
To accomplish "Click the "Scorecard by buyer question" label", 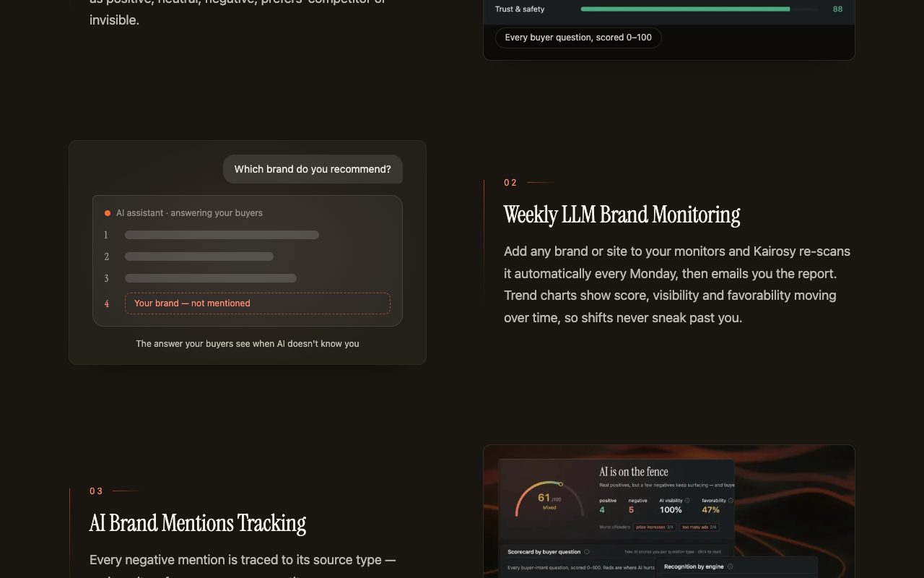I will (544, 552).
